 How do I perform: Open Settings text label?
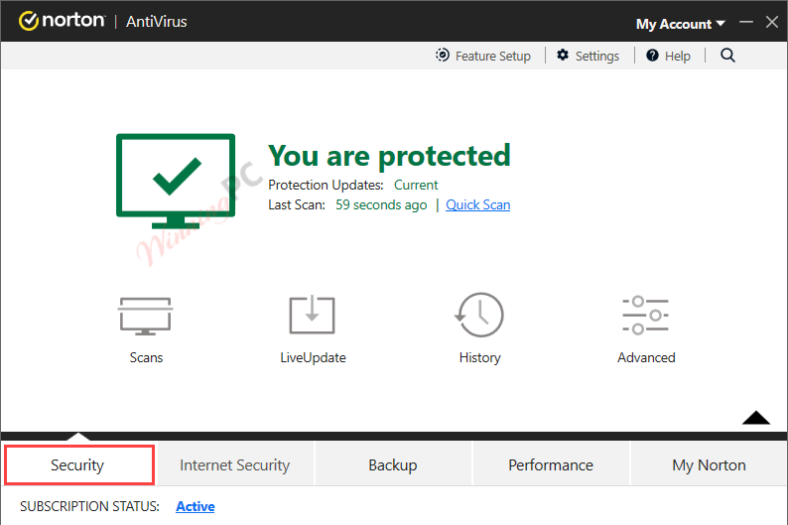coord(597,56)
